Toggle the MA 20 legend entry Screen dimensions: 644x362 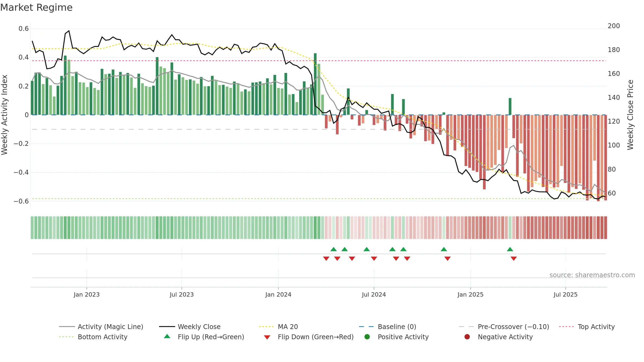(x=278, y=327)
